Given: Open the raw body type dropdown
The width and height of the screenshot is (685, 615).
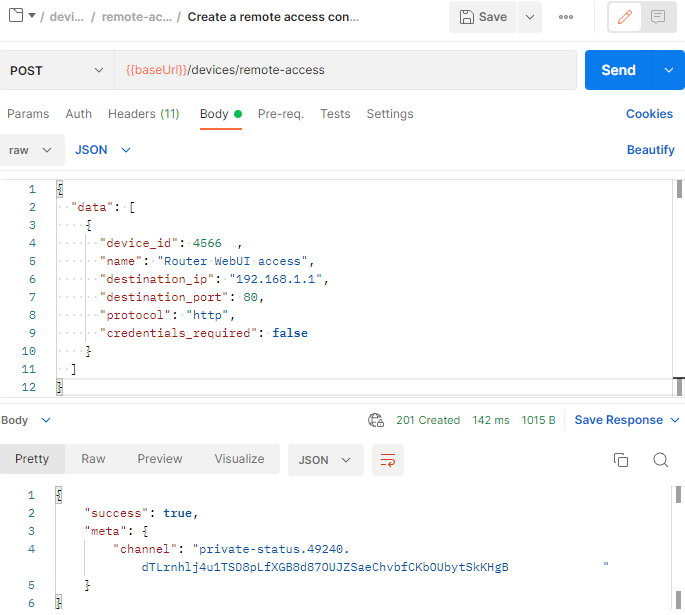Looking at the screenshot, I should (x=30, y=150).
